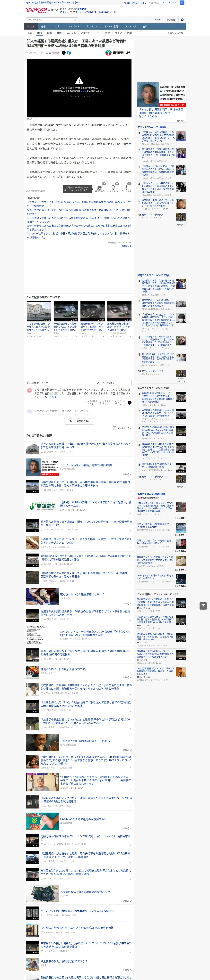The width and height of the screenshot is (210, 980).
Task: Open the 速報 tab
Action: point(43,27)
